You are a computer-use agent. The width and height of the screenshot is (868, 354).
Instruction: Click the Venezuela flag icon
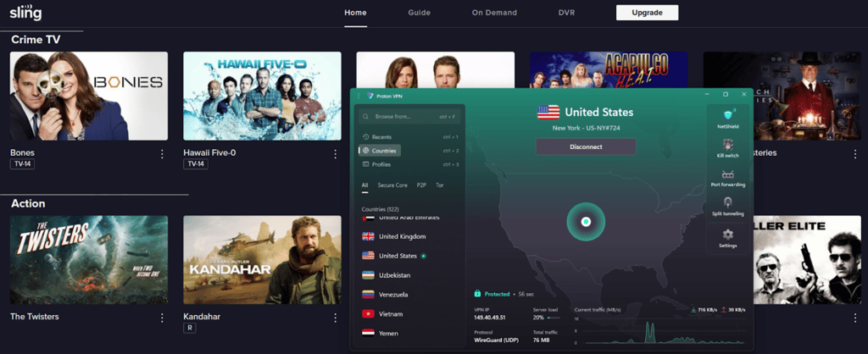[368, 294]
